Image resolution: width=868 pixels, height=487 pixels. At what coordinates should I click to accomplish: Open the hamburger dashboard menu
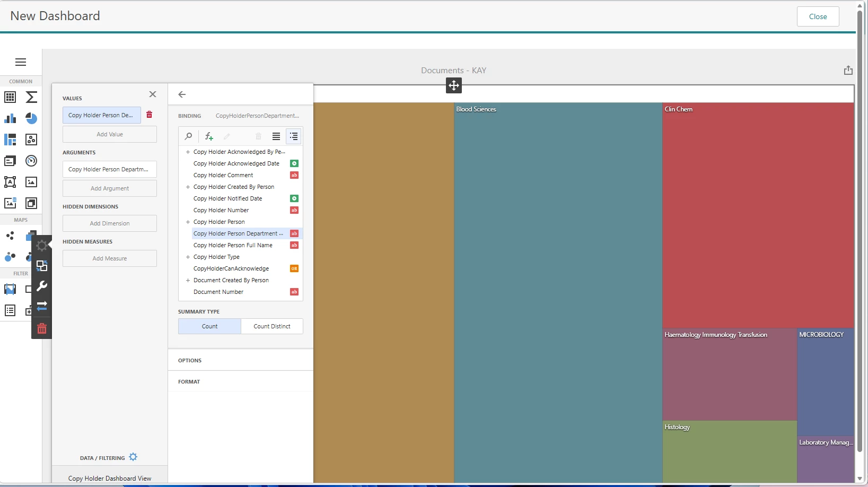(x=21, y=62)
